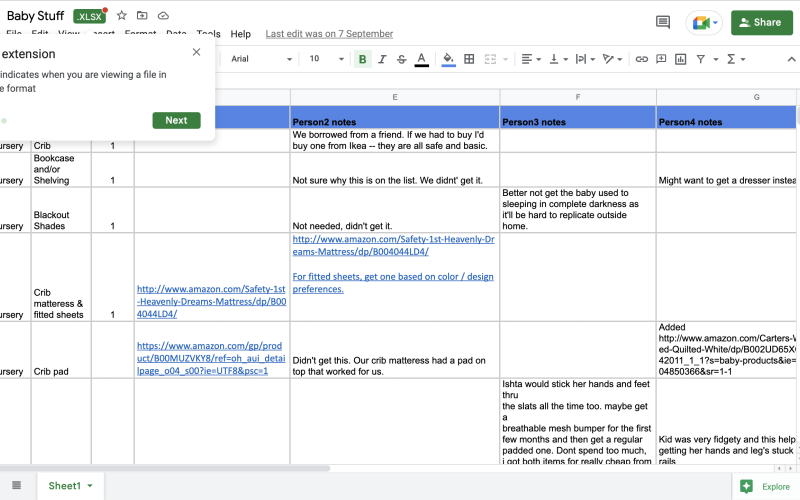Click the insert comment icon

click(660, 59)
